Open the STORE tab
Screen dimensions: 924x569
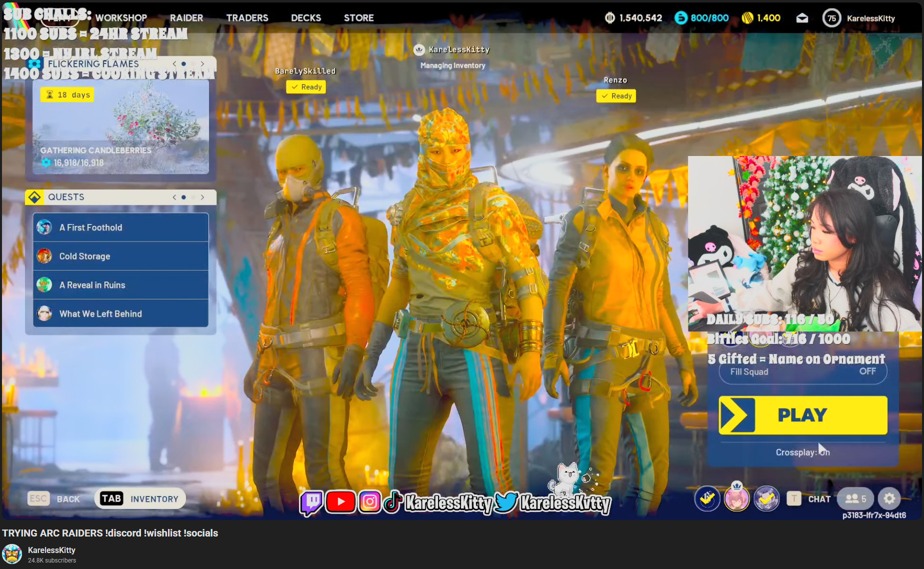[x=358, y=18]
